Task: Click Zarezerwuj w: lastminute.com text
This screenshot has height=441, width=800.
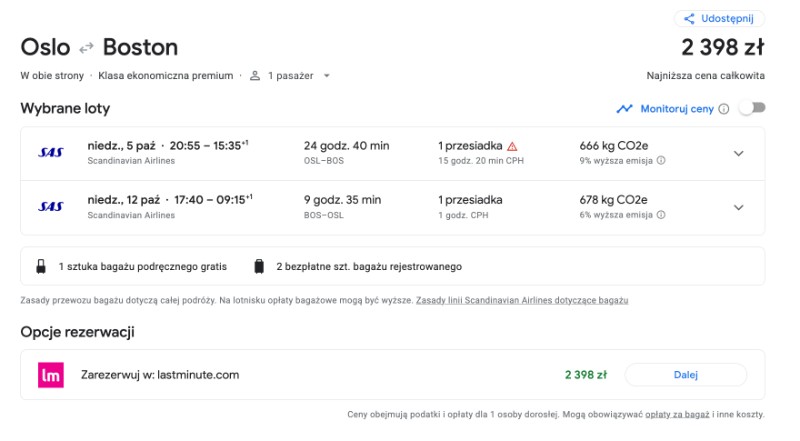Action: (160, 375)
